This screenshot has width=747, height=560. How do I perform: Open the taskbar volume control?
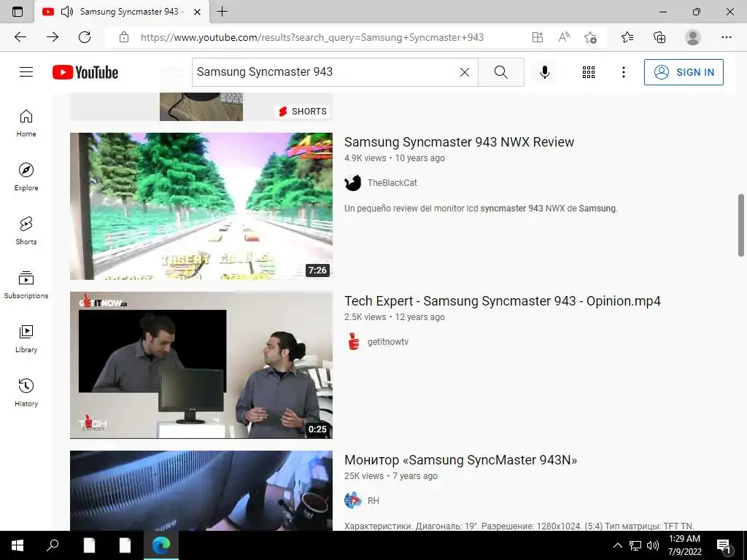point(653,545)
